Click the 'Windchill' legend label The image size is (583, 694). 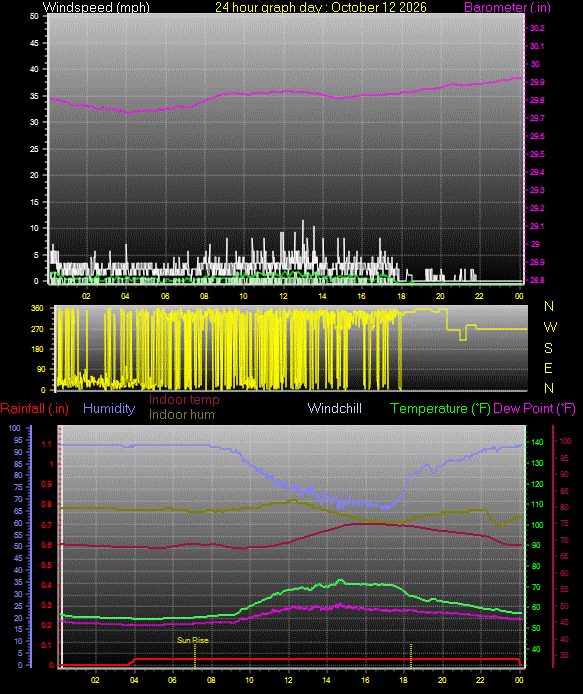click(x=335, y=408)
